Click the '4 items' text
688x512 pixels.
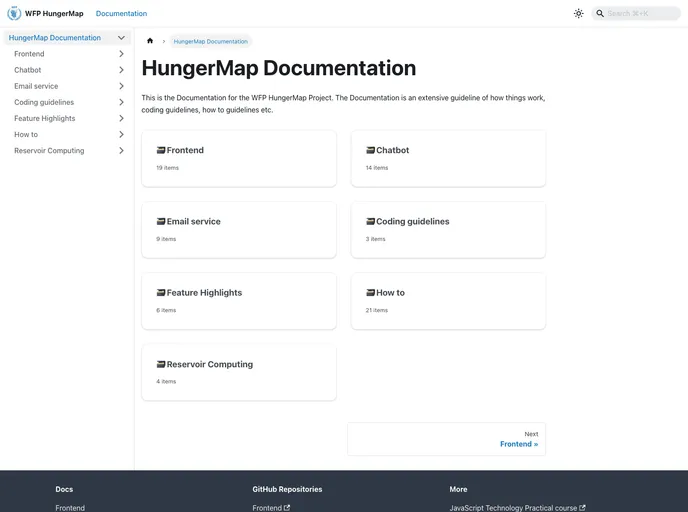click(x=166, y=382)
